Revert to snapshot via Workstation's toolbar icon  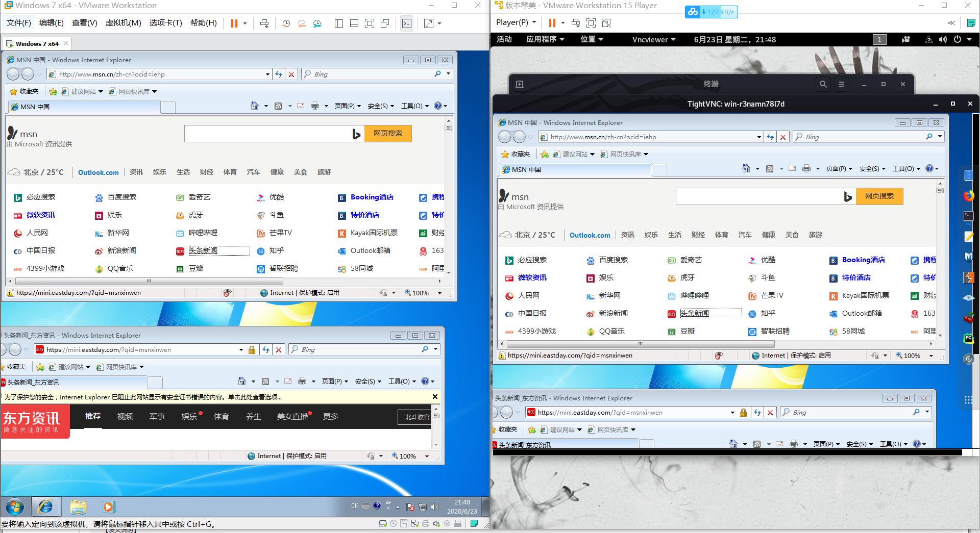click(x=302, y=23)
